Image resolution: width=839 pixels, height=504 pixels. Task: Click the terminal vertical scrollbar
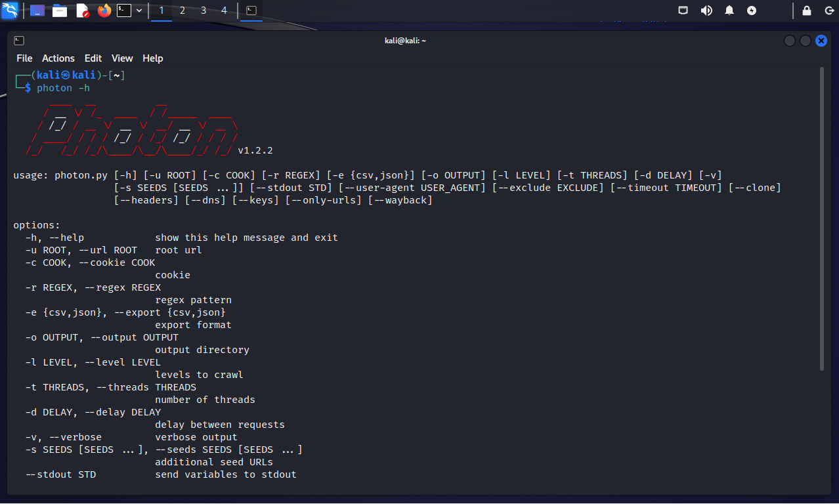pyautogui.click(x=821, y=217)
